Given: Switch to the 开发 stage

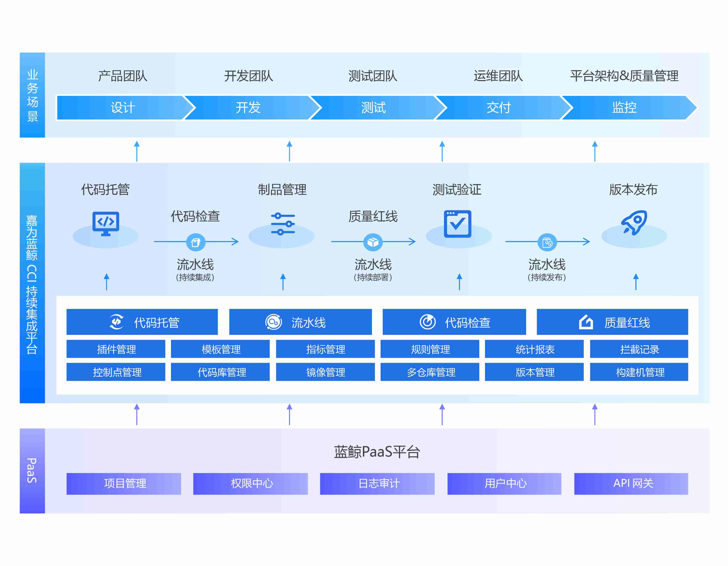Looking at the screenshot, I should tap(248, 107).
